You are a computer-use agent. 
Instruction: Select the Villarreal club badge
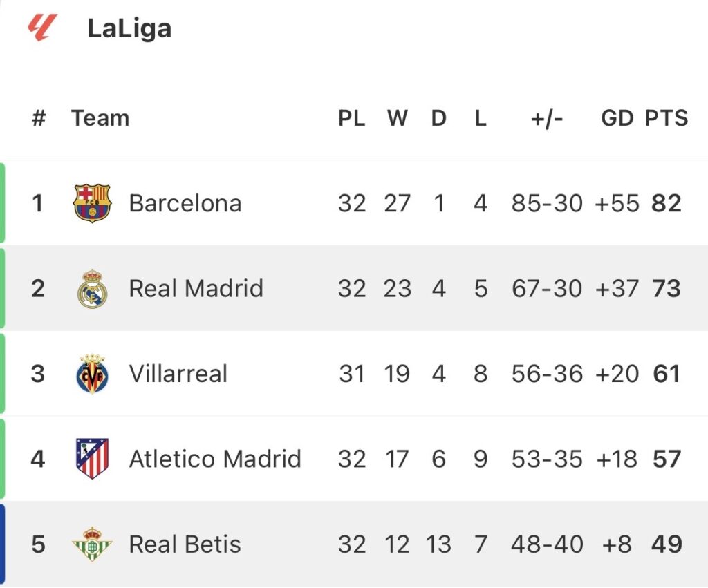(x=92, y=374)
